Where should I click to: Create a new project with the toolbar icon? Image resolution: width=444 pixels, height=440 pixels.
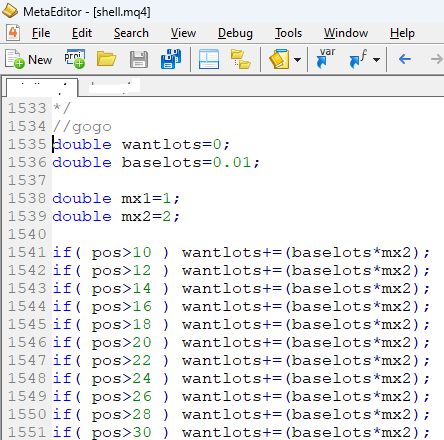(x=75, y=59)
